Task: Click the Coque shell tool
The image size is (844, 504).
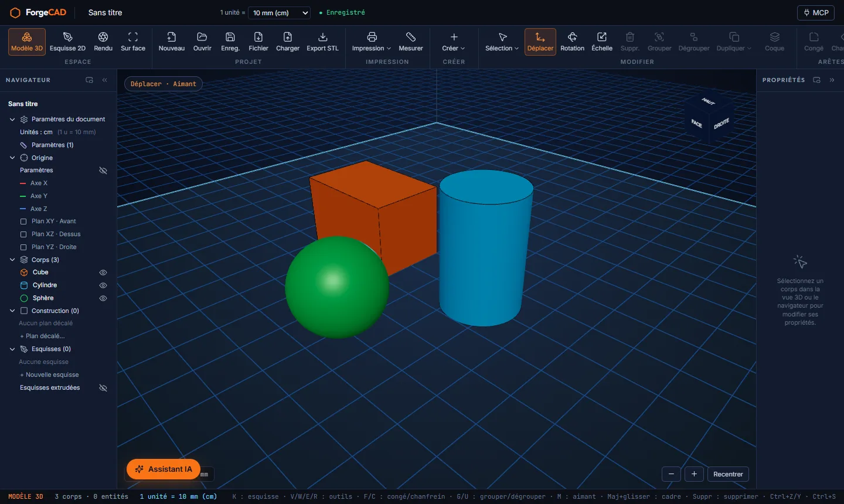Action: coord(775,42)
